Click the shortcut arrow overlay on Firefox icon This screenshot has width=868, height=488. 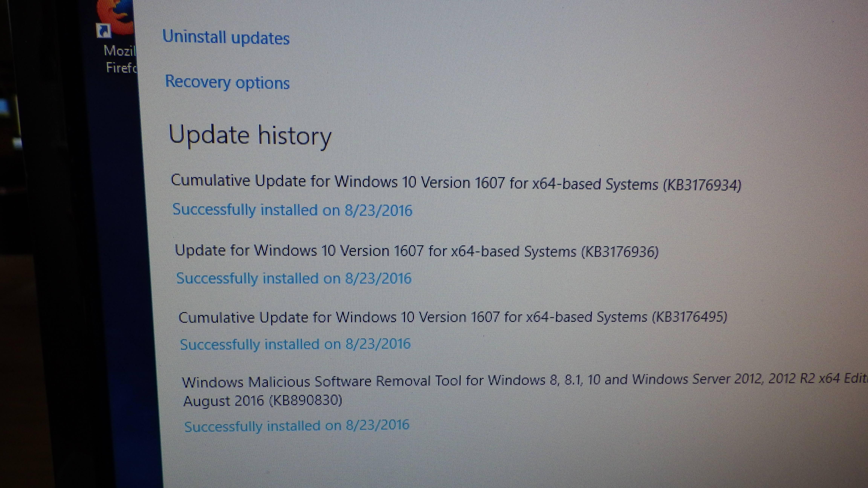pos(103,31)
